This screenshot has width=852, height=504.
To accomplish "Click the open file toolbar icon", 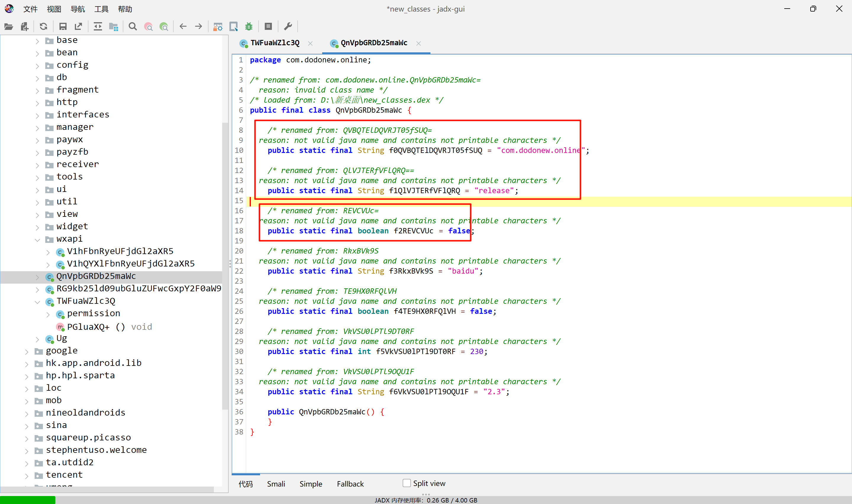I will pyautogui.click(x=9, y=27).
